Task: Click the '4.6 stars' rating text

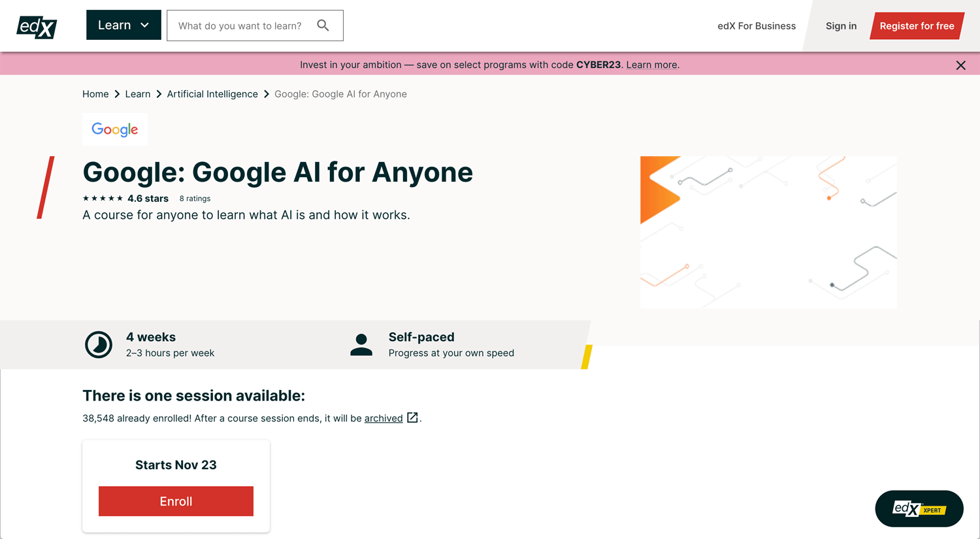Action: pos(148,199)
